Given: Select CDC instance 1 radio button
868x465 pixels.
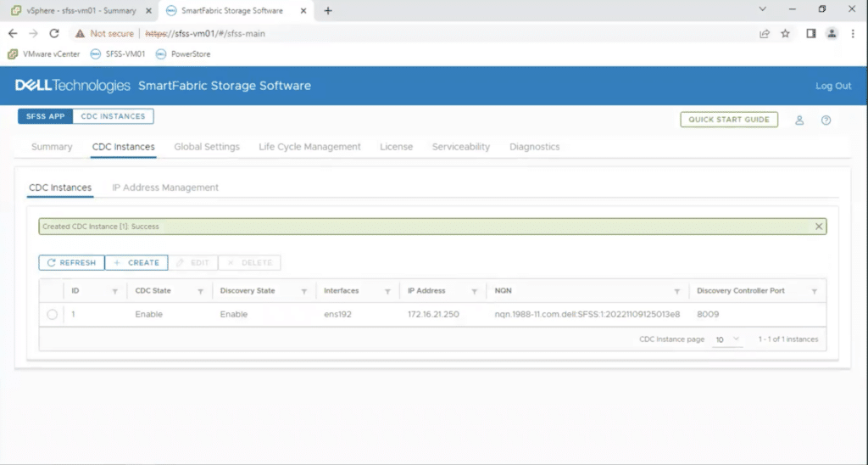Looking at the screenshot, I should click(x=52, y=314).
